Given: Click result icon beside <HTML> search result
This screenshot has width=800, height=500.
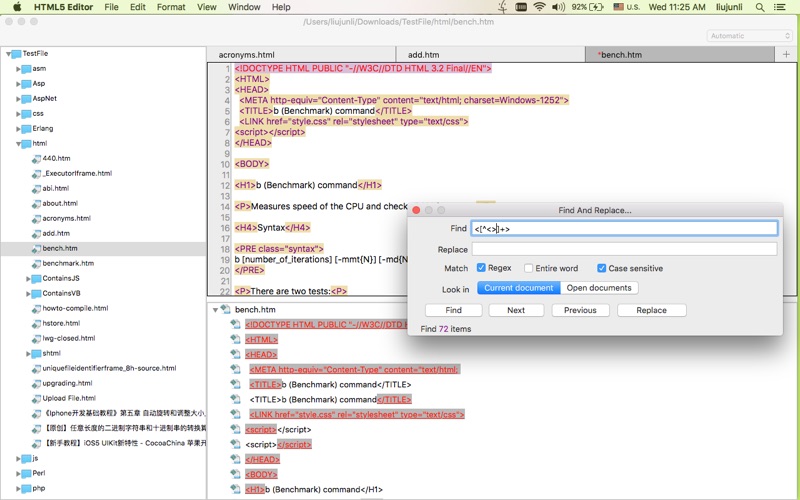Looking at the screenshot, I should 235,339.
